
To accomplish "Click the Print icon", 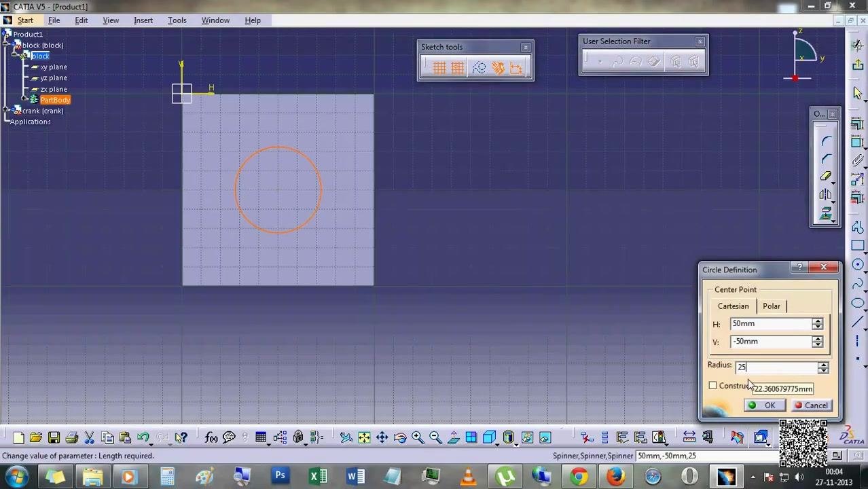I will 71,437.
